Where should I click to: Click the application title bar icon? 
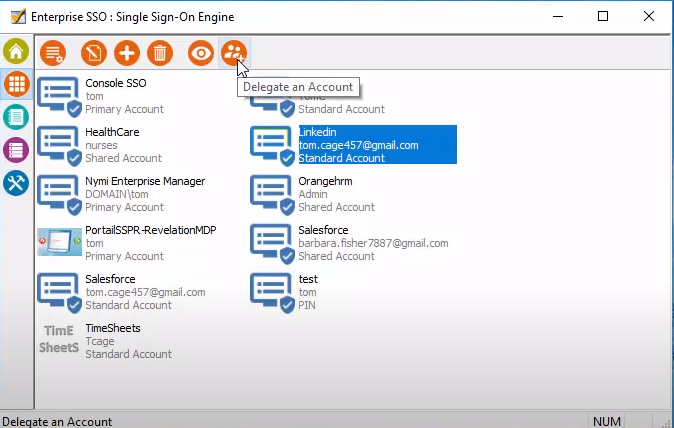click(18, 17)
